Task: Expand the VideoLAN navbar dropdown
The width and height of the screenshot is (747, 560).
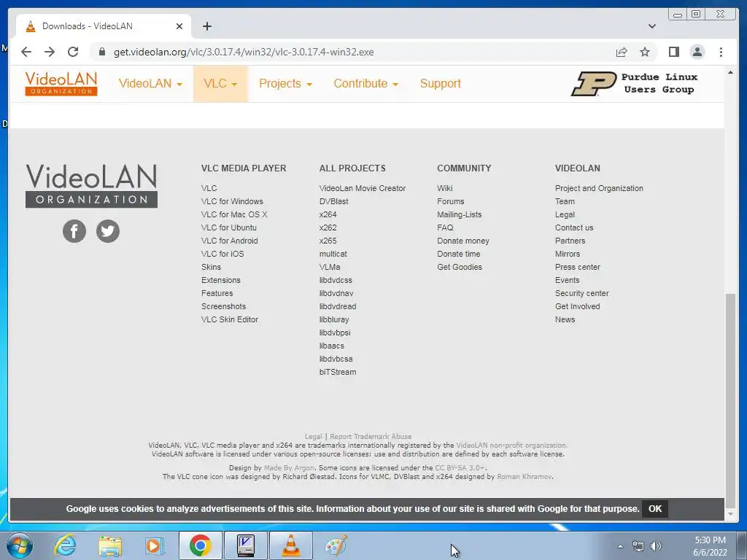Action: click(x=150, y=83)
